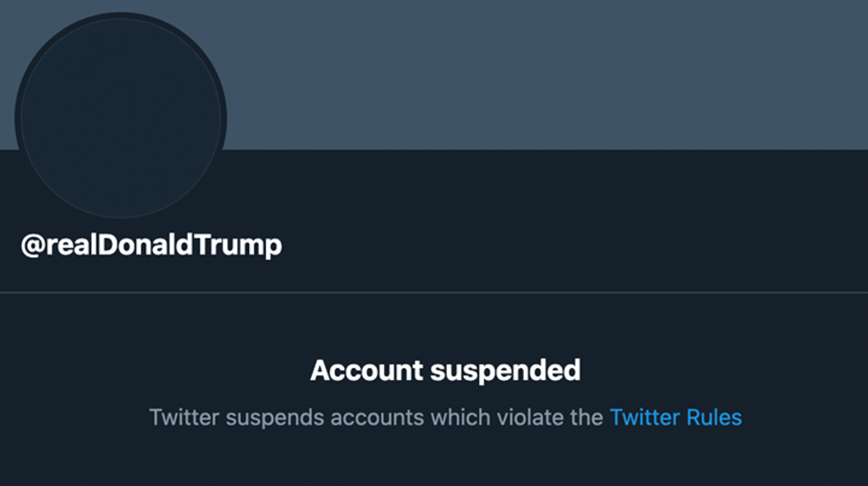This screenshot has height=486, width=868.
Task: Click the real part of the handle
Action: pos(71,245)
